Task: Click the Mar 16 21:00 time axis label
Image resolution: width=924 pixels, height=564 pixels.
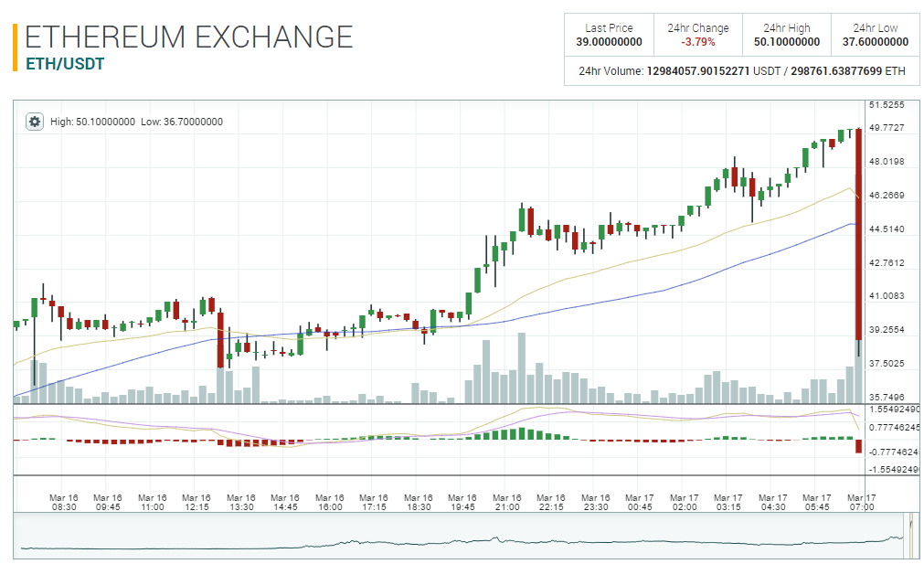Action: 506,502
